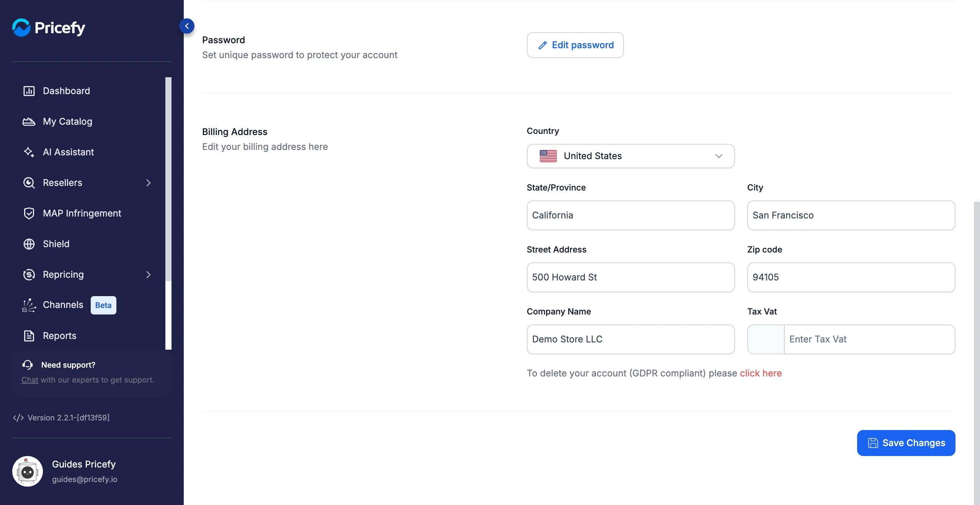Click the Reports document icon
Viewport: 980px width, 505px height.
point(29,336)
